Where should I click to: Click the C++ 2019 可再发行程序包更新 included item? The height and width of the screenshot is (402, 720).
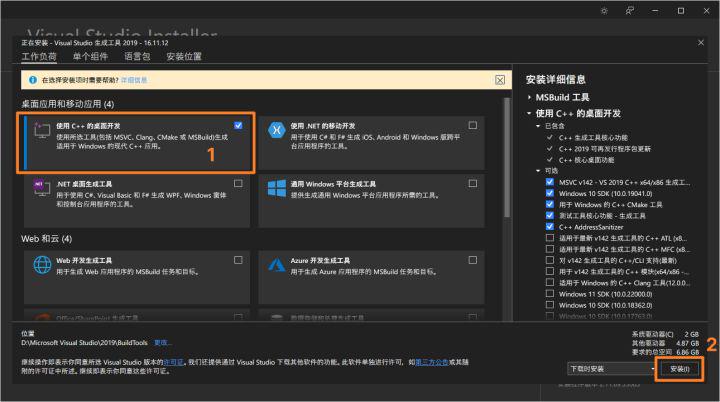pos(605,149)
